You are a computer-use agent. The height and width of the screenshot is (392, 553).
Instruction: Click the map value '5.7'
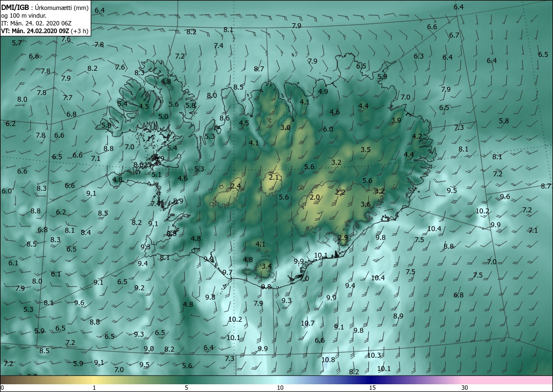point(17,43)
